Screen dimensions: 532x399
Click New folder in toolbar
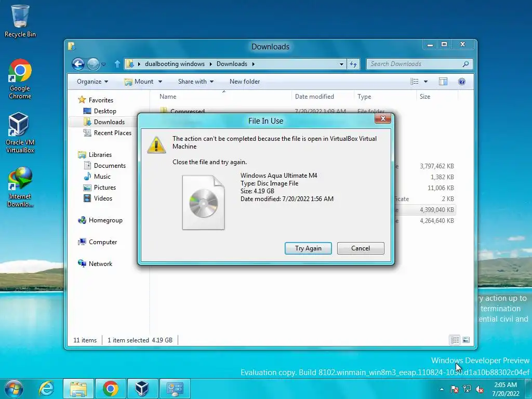tap(245, 82)
